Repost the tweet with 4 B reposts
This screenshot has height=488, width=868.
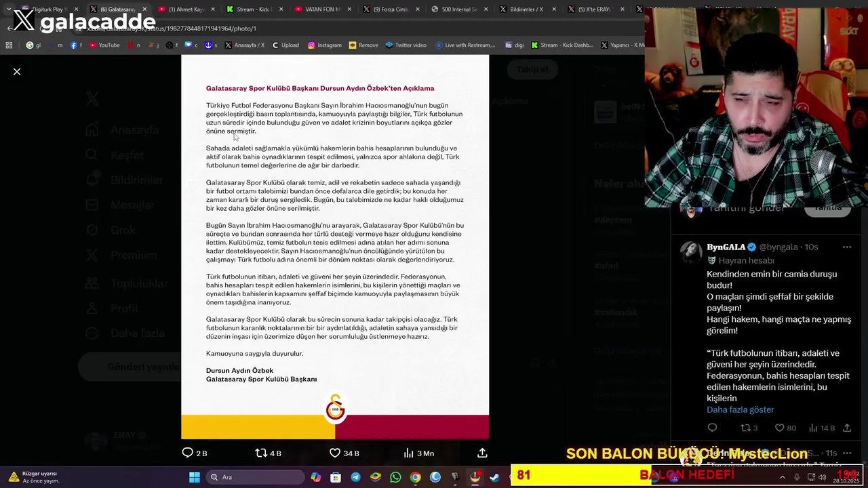point(268,453)
